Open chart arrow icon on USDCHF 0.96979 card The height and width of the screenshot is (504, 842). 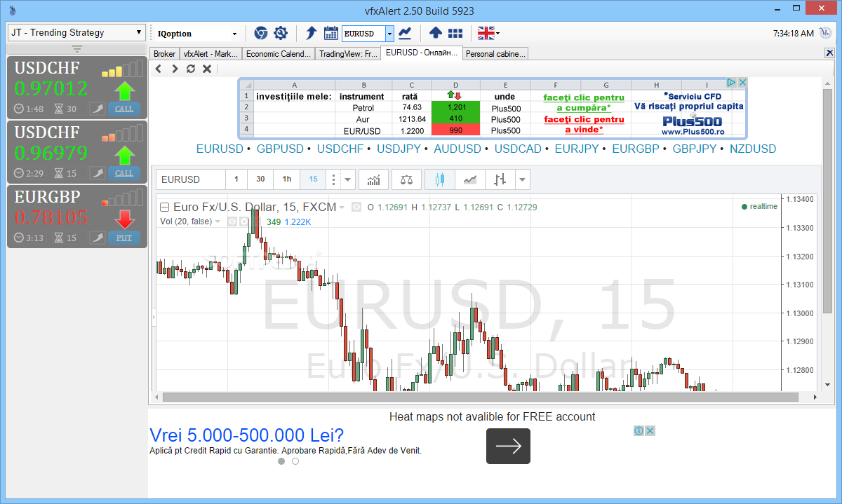point(97,173)
